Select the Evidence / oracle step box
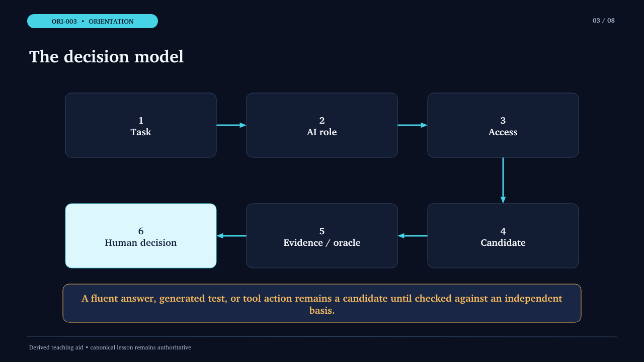644x362 pixels. pos(322,236)
